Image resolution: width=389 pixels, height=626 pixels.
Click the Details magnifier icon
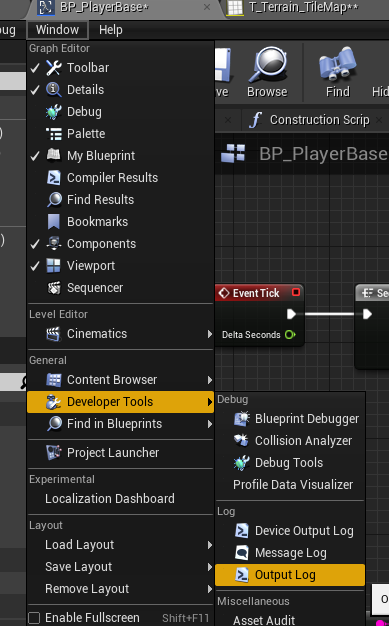[54, 90]
